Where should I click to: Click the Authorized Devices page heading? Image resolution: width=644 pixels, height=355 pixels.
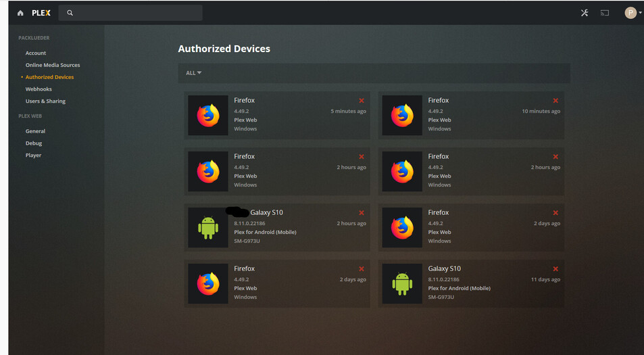[224, 49]
